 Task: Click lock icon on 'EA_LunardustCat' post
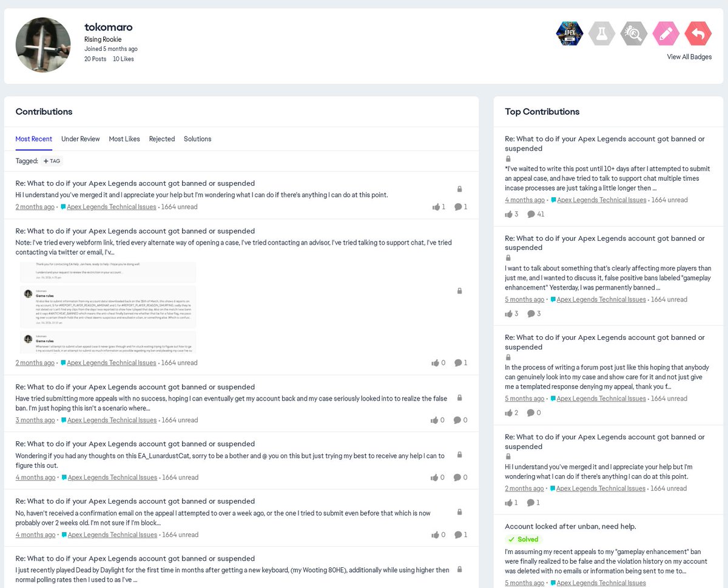tap(459, 455)
